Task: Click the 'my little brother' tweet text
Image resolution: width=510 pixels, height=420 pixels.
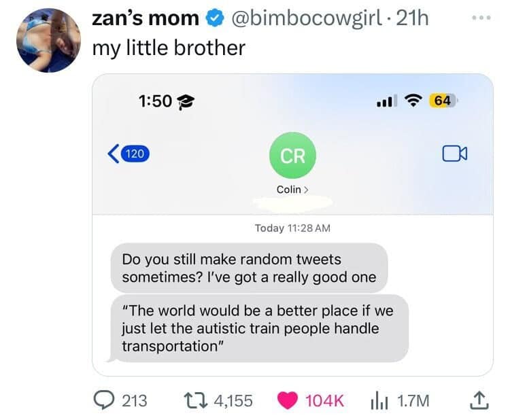Action: pos(169,48)
